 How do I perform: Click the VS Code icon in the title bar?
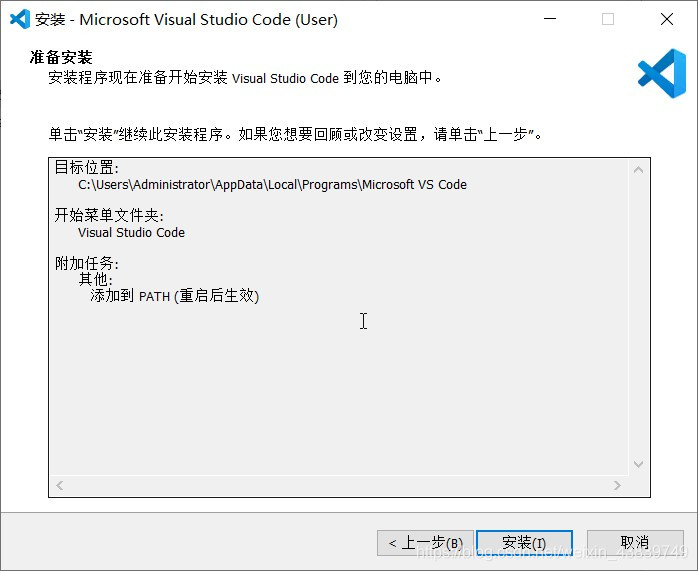coord(20,19)
